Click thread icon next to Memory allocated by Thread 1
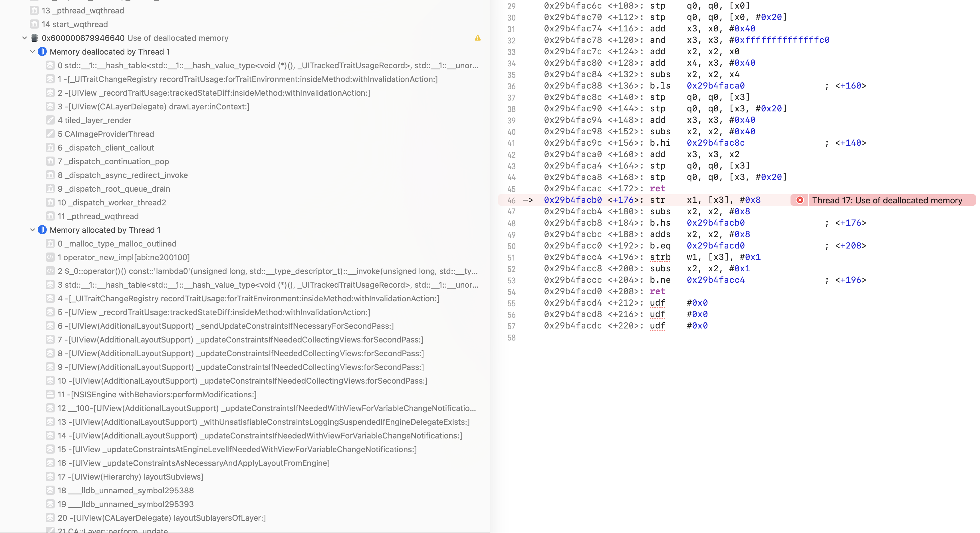Image resolution: width=980 pixels, height=533 pixels. pyautogui.click(x=42, y=230)
